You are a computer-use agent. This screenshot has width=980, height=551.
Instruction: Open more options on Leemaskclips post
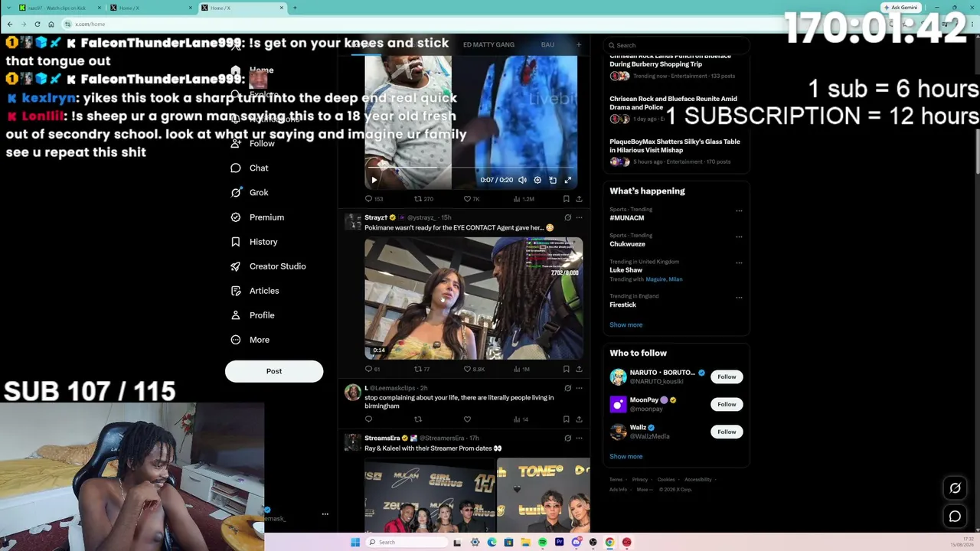(579, 388)
